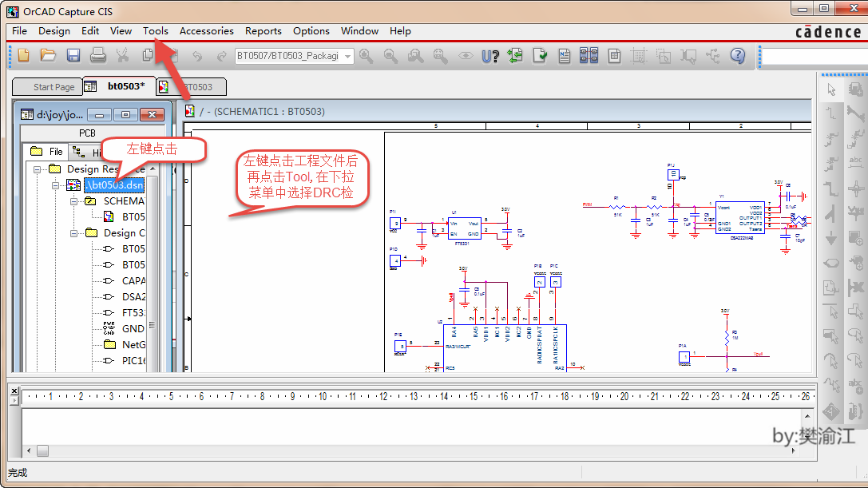Create a new document with the toolbar icon
Screen dimensions: 868x488
(x=23, y=55)
